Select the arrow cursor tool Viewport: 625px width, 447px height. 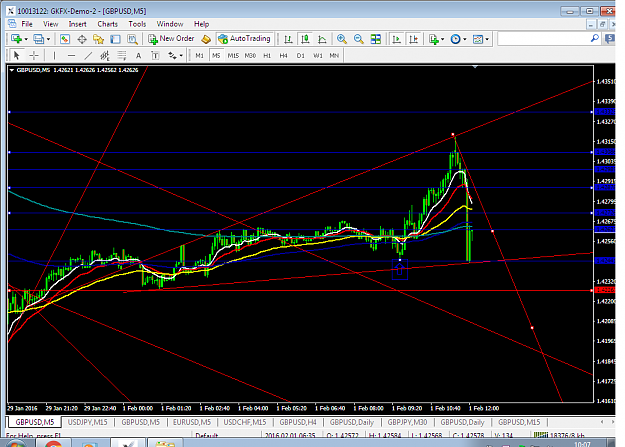coord(16,55)
